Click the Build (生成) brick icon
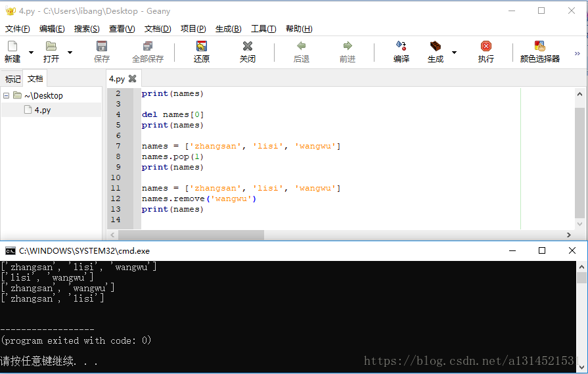This screenshot has width=588, height=374. (x=436, y=46)
